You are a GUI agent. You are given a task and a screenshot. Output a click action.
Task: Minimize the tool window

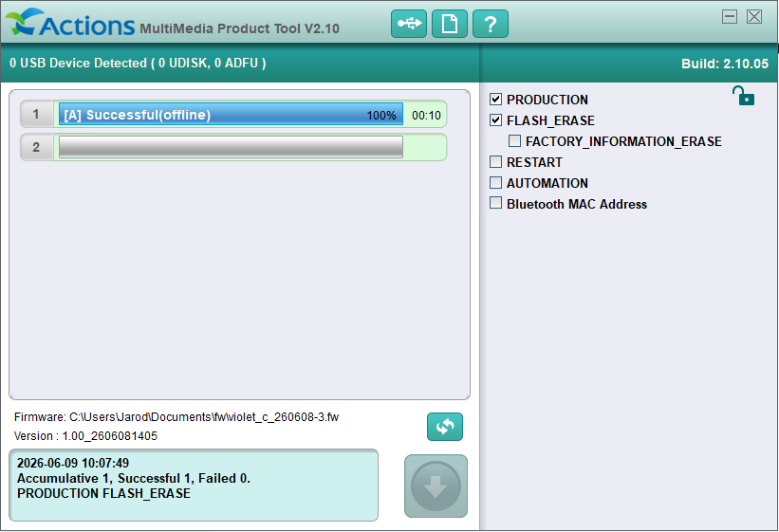pos(730,16)
